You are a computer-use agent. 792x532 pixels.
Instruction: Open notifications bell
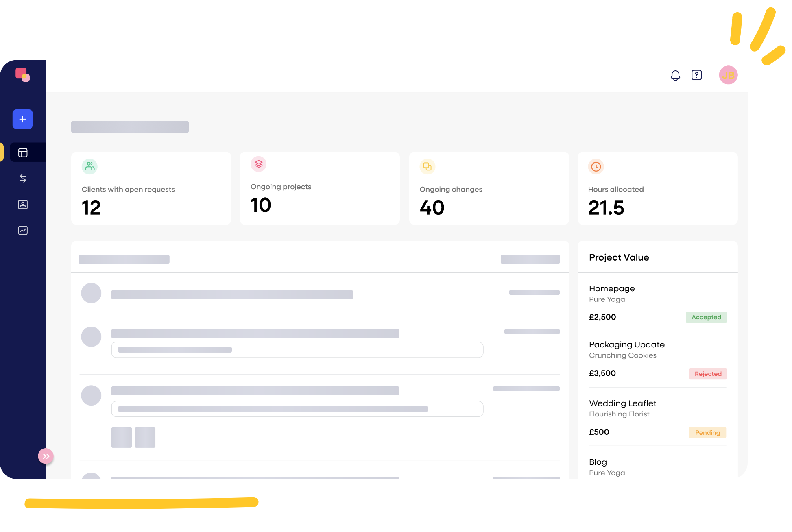click(x=675, y=75)
